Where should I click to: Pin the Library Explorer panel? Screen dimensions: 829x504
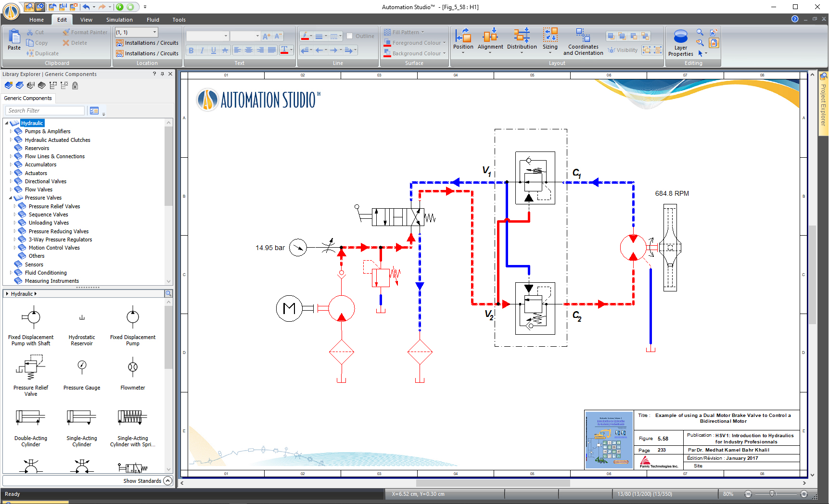point(162,74)
